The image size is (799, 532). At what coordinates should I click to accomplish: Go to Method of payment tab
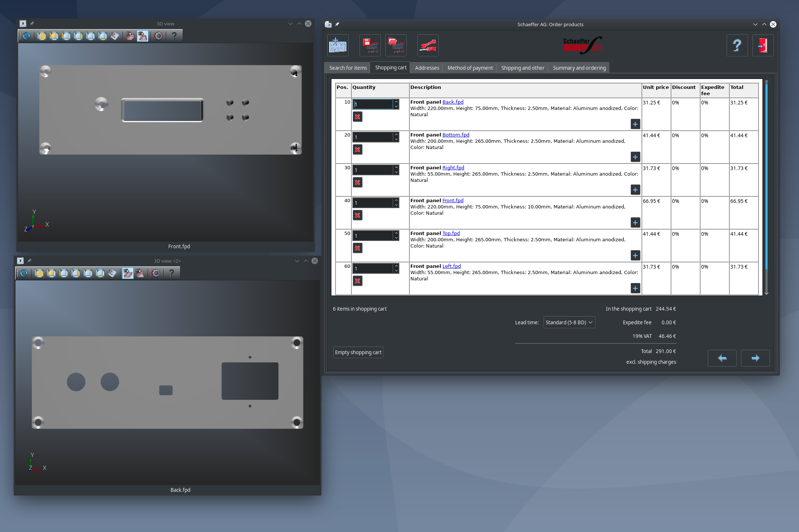pos(470,68)
